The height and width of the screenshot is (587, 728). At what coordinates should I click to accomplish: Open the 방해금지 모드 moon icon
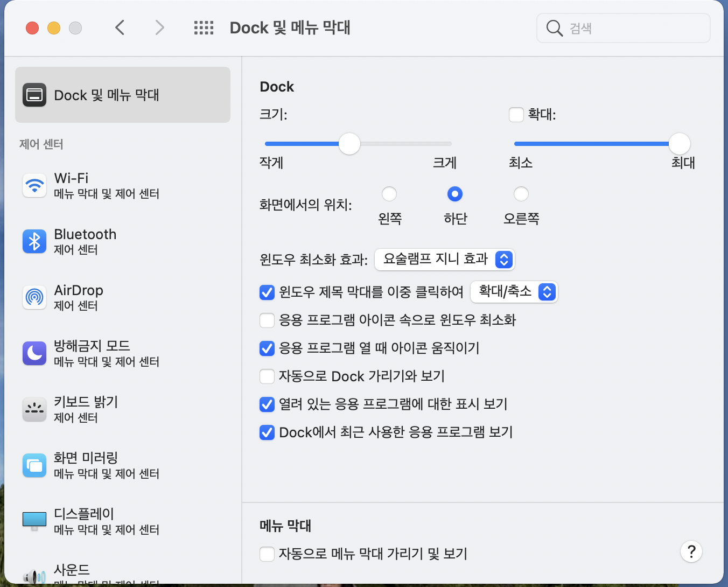(34, 353)
